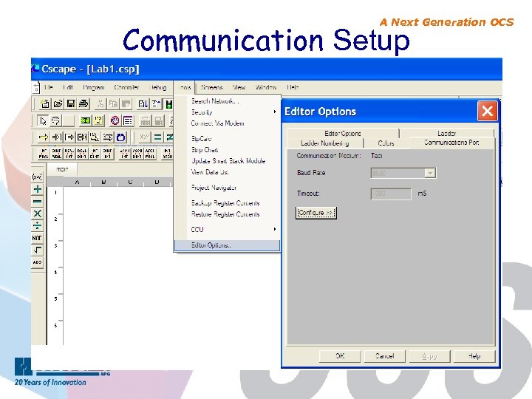This screenshot has width=532, height=399.
Task: Click ladder rung number 2
Action: pos(55,219)
